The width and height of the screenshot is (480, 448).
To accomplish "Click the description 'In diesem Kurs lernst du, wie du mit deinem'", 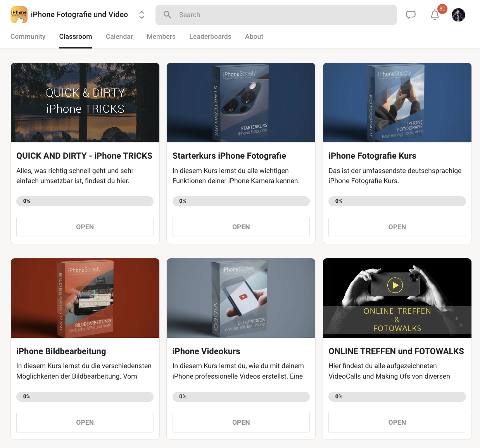I will point(238,371).
